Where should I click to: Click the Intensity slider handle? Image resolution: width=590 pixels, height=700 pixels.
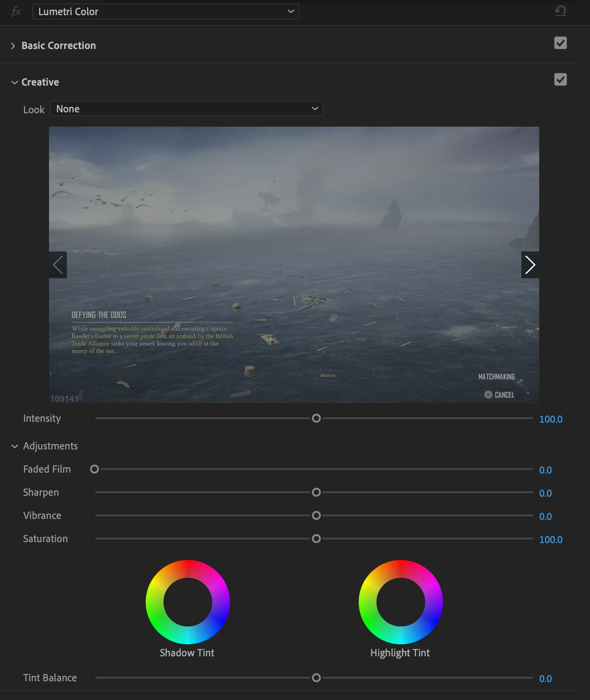tap(316, 418)
